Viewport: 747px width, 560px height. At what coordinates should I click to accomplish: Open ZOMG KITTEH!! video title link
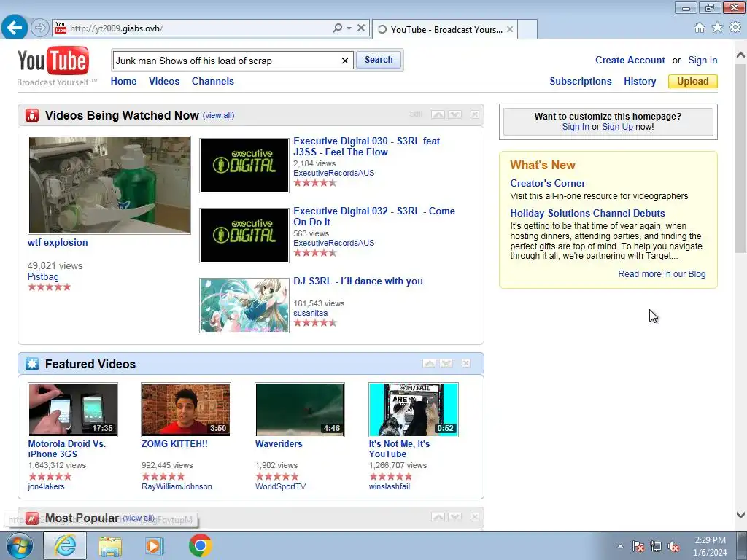point(174,444)
